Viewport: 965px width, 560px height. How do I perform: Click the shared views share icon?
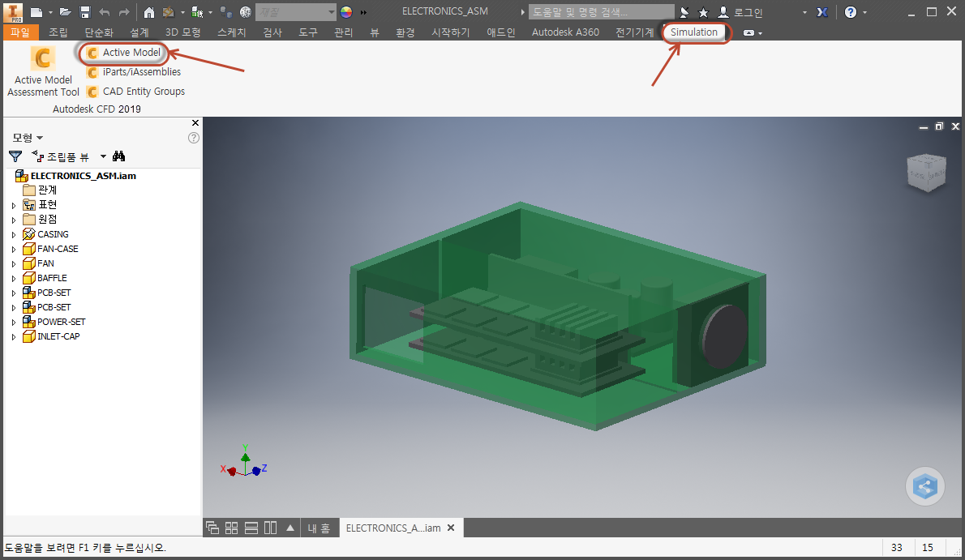point(925,487)
